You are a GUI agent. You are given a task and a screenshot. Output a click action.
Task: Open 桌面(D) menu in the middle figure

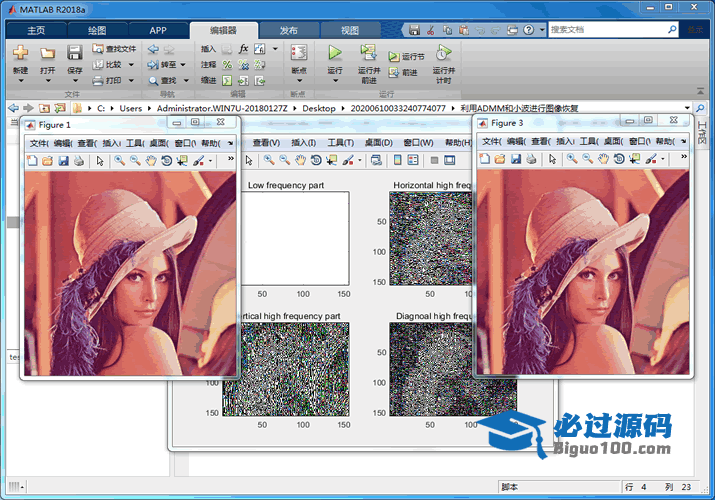pos(378,143)
